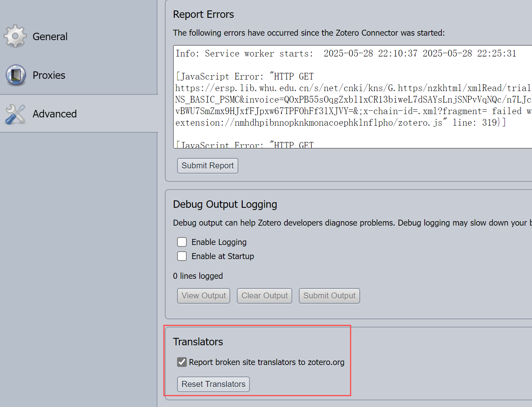532x407 pixels.
Task: Click the 'Enable Logging' label text
Action: coord(219,242)
